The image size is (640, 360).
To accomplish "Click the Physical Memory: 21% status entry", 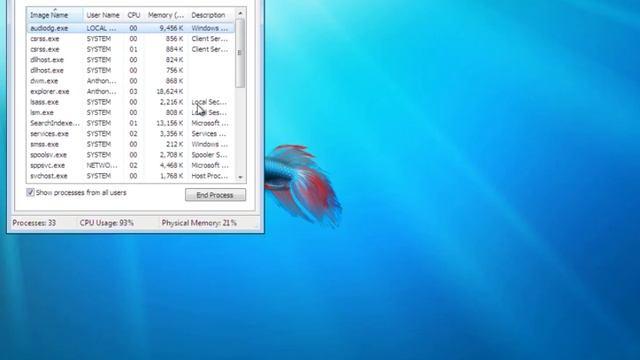I will (199, 223).
